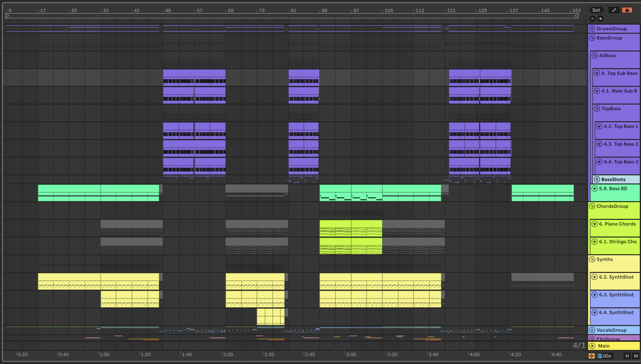Jump to the previous locator arrow
Viewport: 641px width, 364px height.
coord(592,19)
